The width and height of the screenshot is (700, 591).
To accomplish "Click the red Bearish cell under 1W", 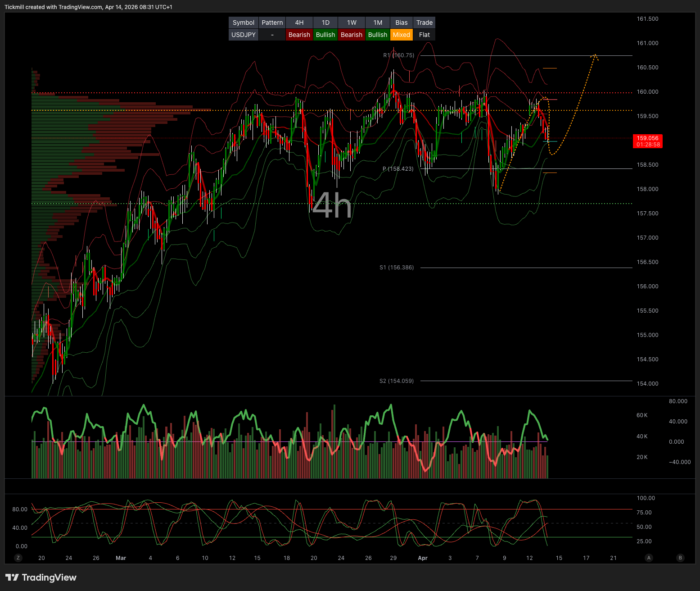I will (351, 35).
